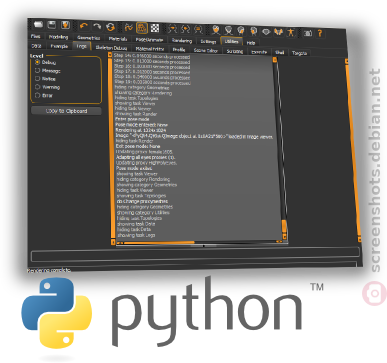Click the Redo arrow icon

coord(97,26)
